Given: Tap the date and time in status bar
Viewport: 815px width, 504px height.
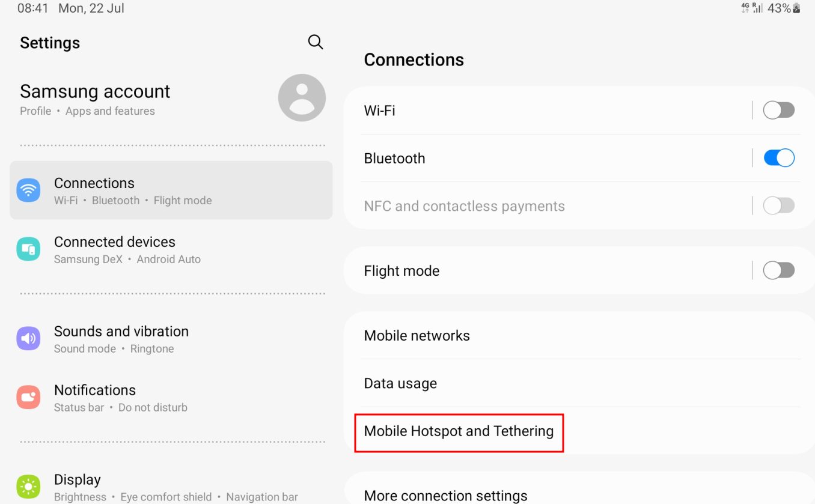Looking at the screenshot, I should [x=71, y=8].
